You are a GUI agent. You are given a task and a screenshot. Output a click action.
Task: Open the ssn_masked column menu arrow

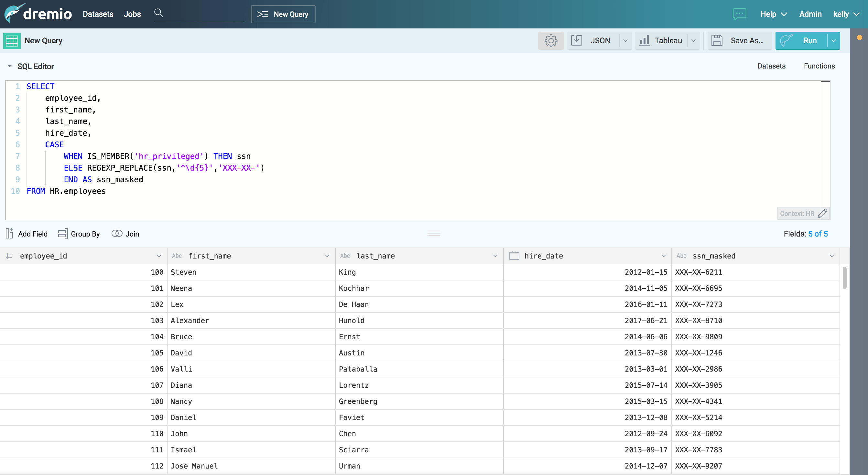(831, 256)
